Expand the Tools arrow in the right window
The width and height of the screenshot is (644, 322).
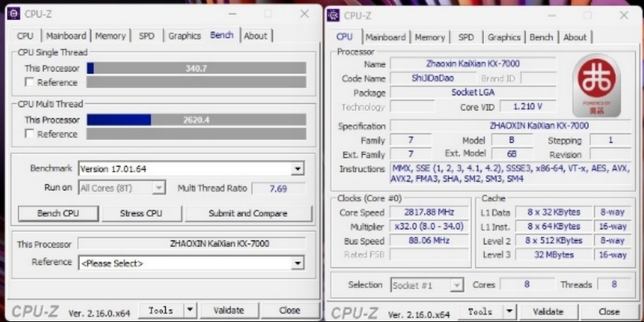(509, 312)
